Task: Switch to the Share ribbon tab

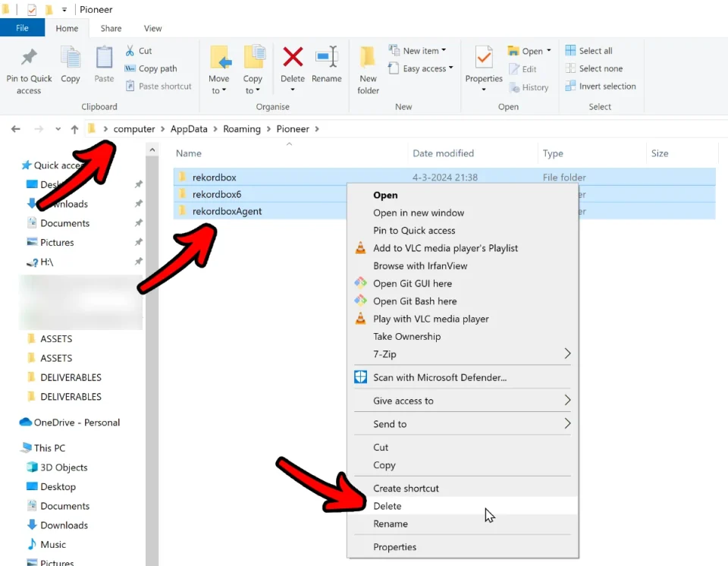Action: pyautogui.click(x=111, y=28)
